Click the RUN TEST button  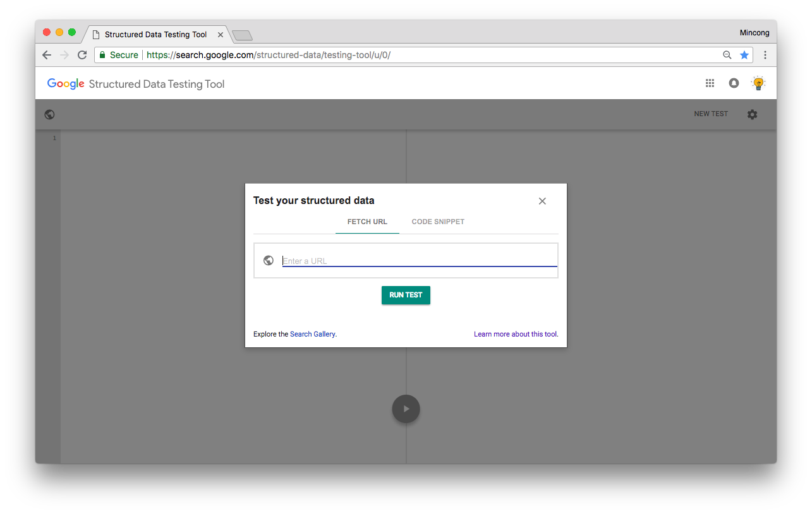pyautogui.click(x=406, y=295)
